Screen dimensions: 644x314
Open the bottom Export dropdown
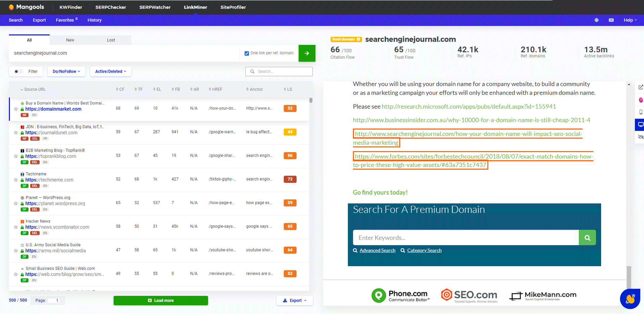coord(295,301)
